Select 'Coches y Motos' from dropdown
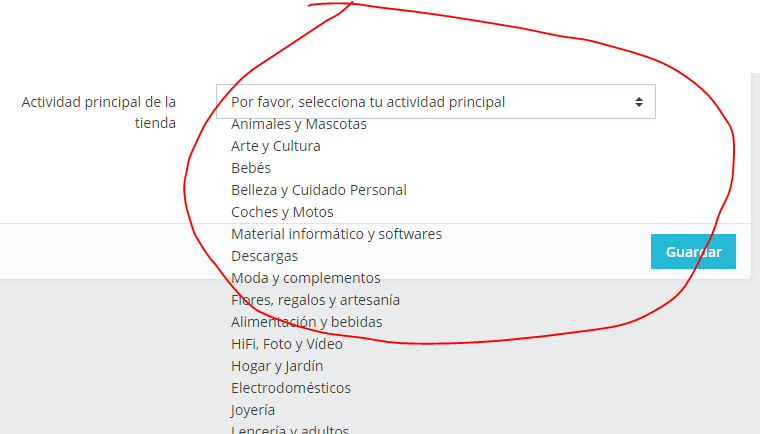 (x=282, y=212)
